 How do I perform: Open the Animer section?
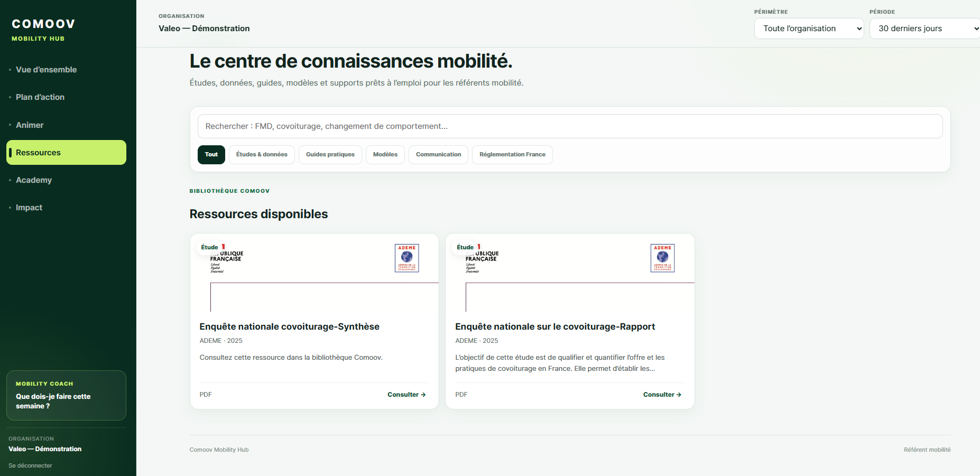(66, 125)
